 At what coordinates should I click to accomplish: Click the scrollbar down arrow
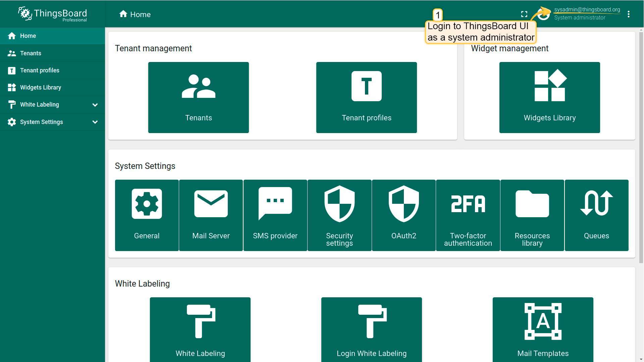coord(641,359)
